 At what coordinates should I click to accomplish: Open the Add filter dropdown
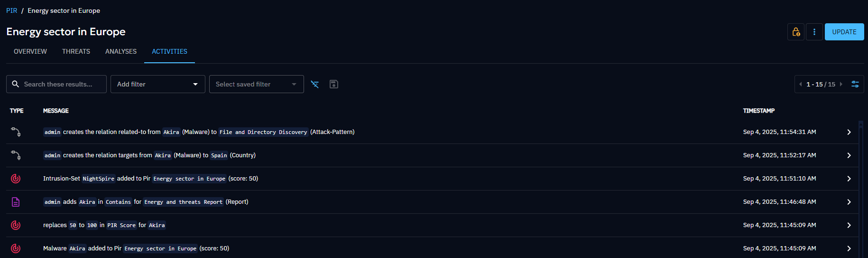(x=157, y=84)
